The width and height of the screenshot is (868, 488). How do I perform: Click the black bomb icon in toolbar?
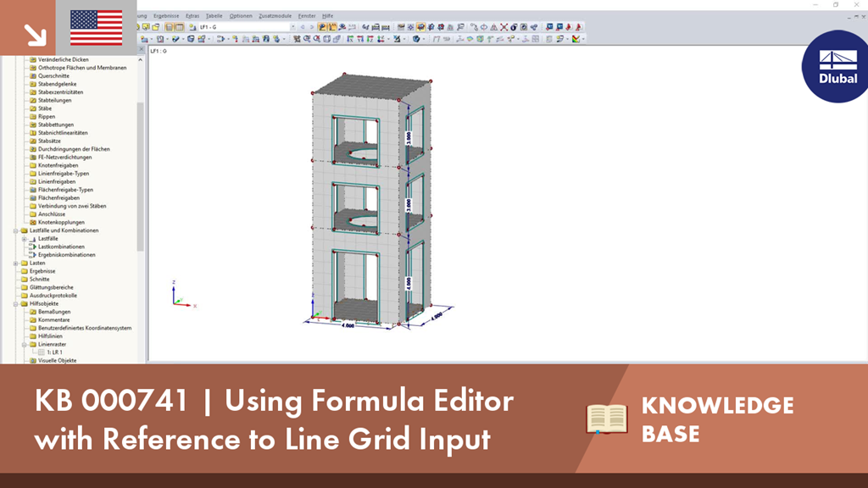click(x=514, y=26)
